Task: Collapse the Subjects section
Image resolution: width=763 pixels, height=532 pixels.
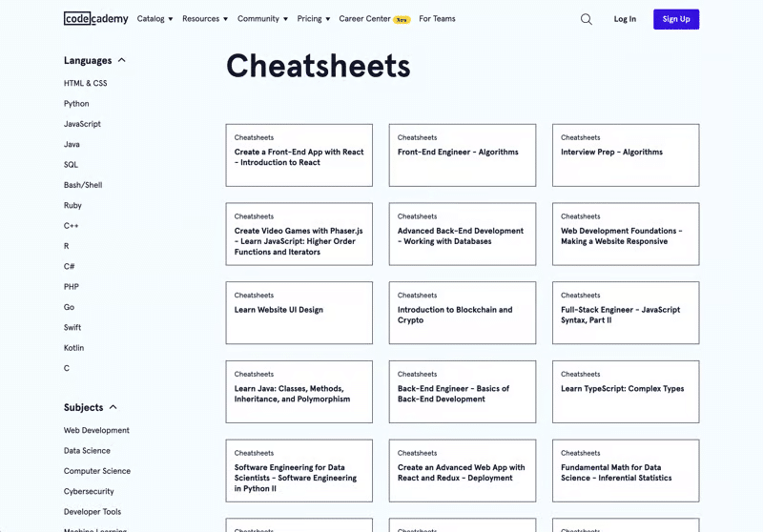Action: [90, 407]
